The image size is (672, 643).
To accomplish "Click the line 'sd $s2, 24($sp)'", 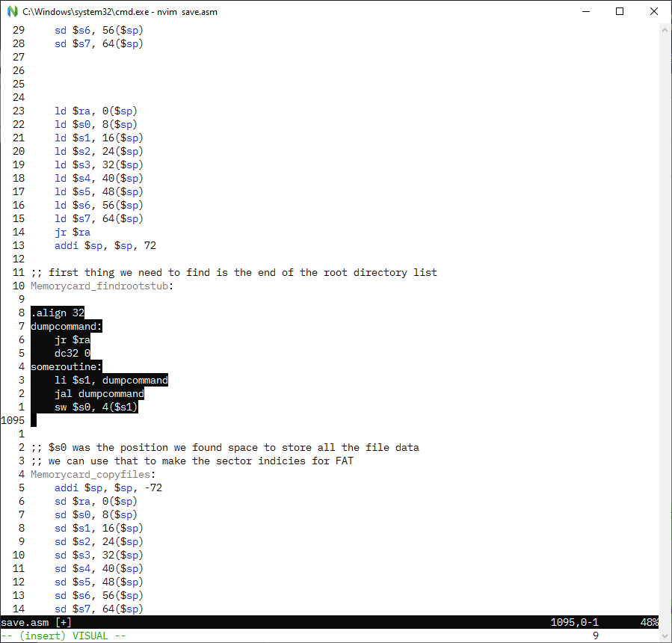I will click(x=99, y=542).
